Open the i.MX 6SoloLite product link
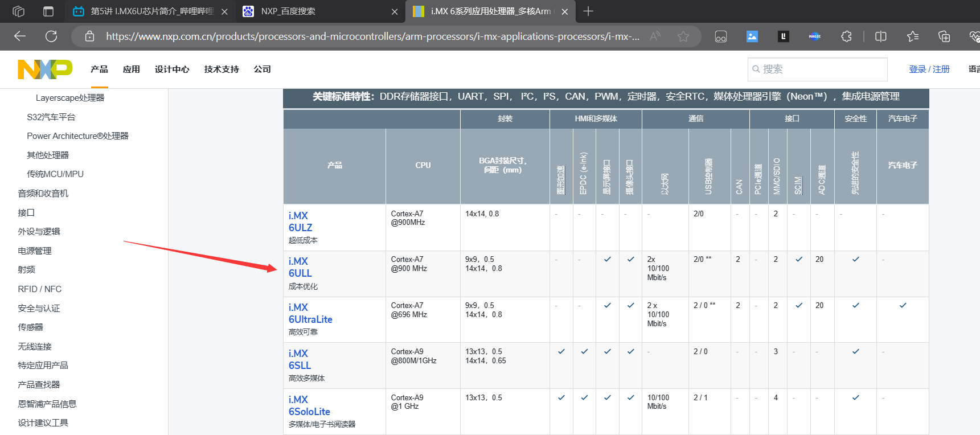The image size is (980, 435). pyautogui.click(x=309, y=405)
